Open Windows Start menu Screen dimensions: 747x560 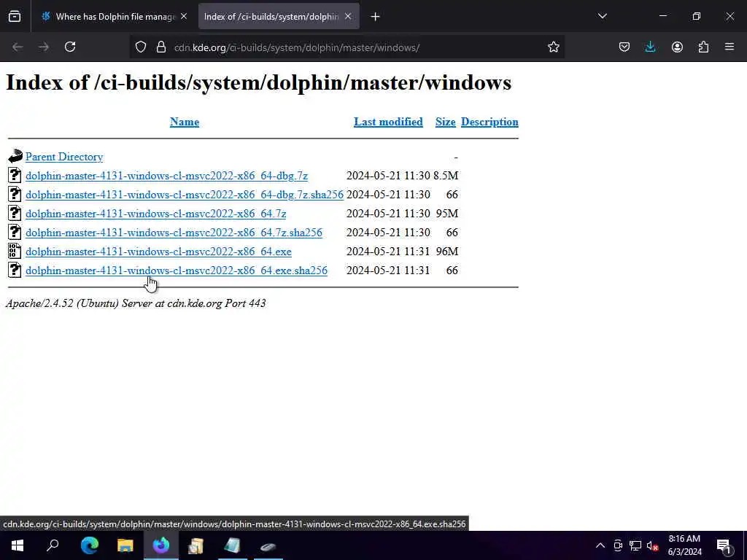tap(18, 545)
